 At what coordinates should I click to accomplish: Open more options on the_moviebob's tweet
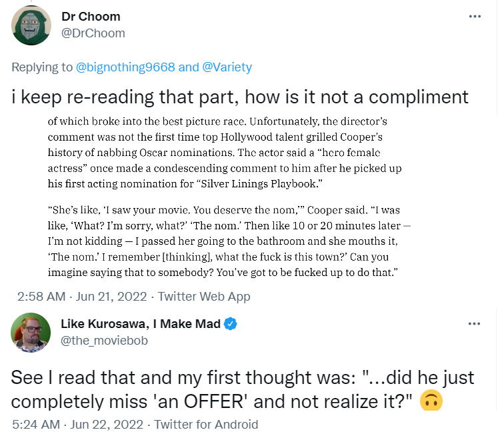tap(475, 324)
